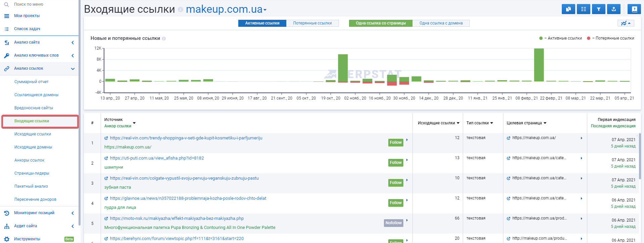Select Одна ссылка с домена option

pyautogui.click(x=441, y=23)
